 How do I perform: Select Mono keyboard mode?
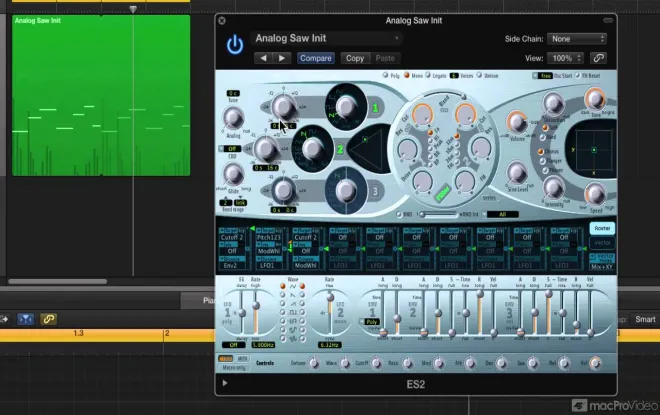pos(407,75)
